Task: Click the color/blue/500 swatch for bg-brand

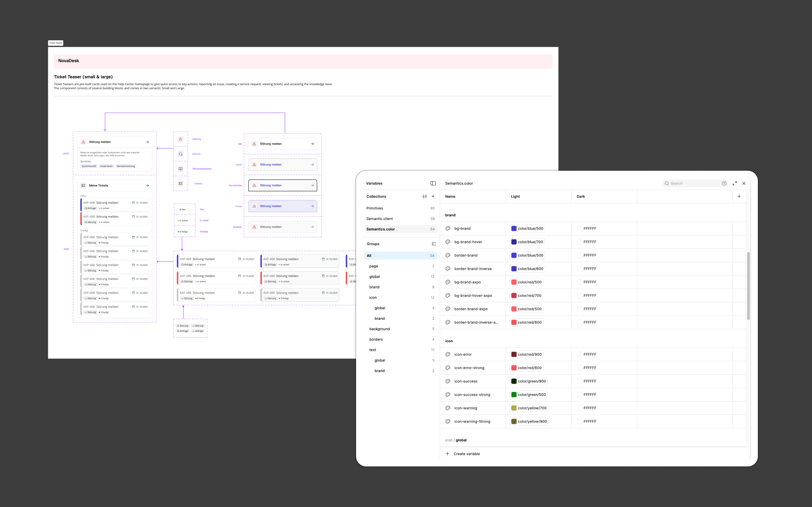Action: [x=514, y=228]
